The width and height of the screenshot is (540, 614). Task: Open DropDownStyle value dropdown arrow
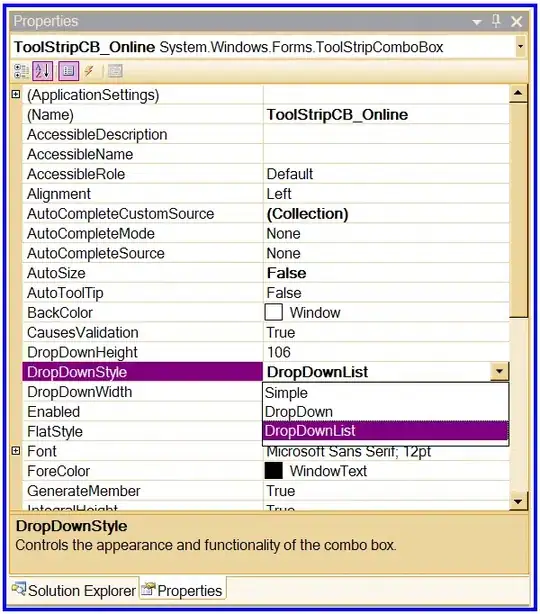coord(500,372)
